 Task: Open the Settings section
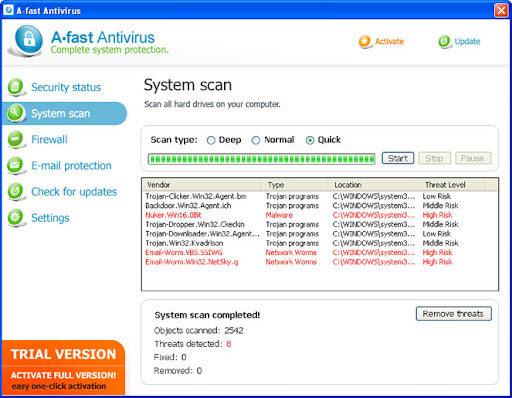tap(50, 218)
